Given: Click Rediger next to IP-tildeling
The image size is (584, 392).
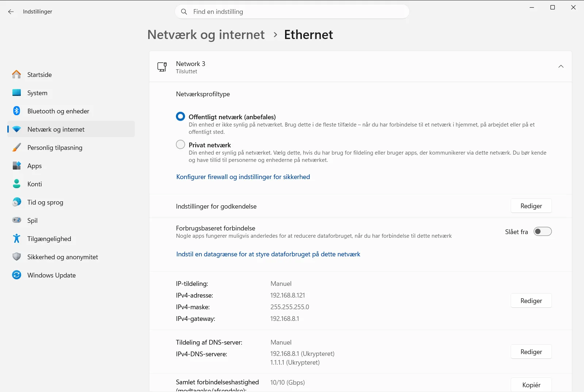Looking at the screenshot, I should [531, 301].
